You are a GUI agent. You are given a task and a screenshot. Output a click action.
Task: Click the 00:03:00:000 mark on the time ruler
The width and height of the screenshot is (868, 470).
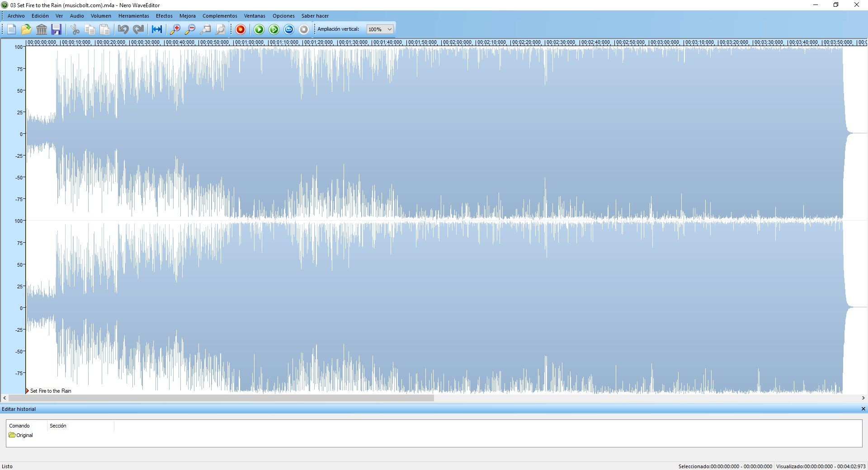click(x=665, y=42)
